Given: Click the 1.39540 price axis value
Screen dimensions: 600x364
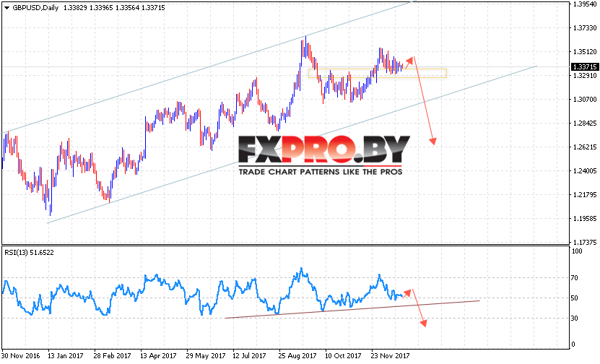Looking at the screenshot, I should (x=585, y=4).
